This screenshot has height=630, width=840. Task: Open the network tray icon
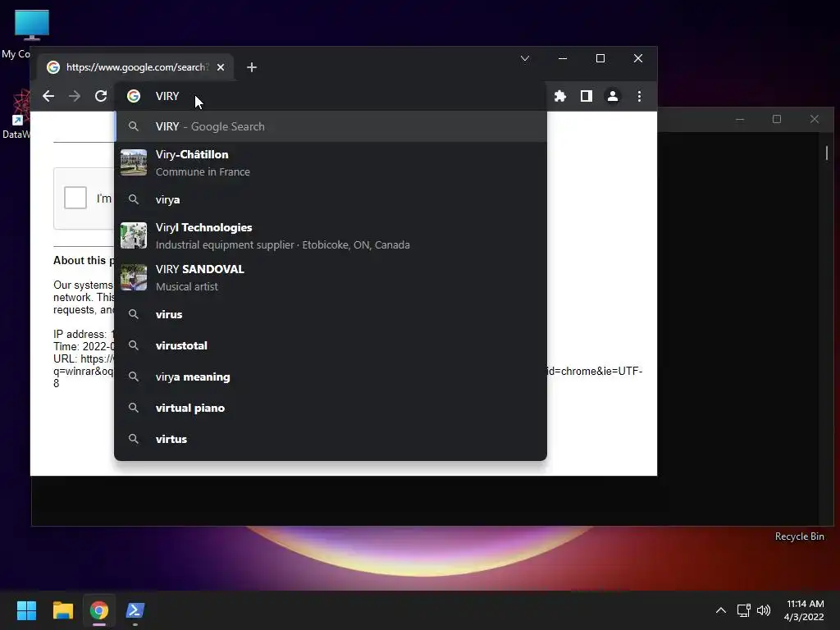743,610
